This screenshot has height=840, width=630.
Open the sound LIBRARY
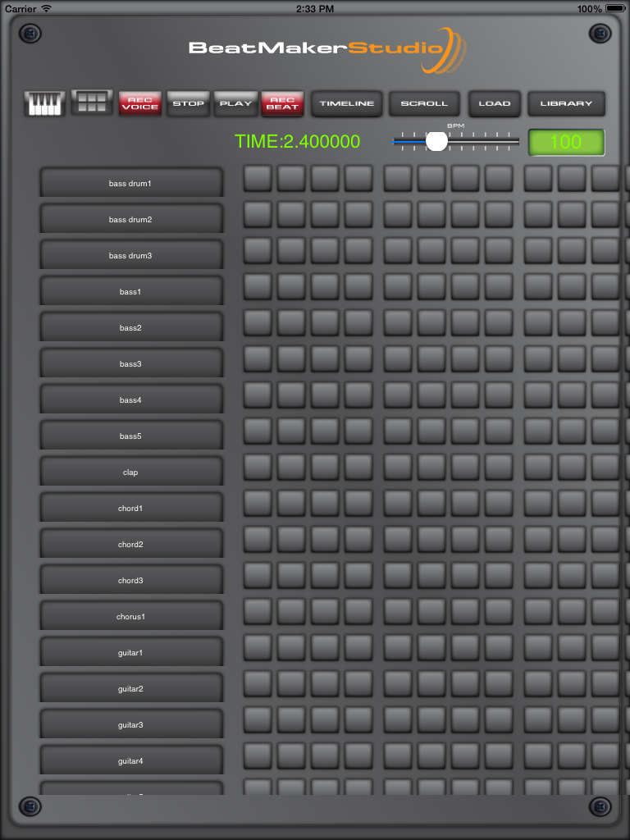[x=566, y=103]
